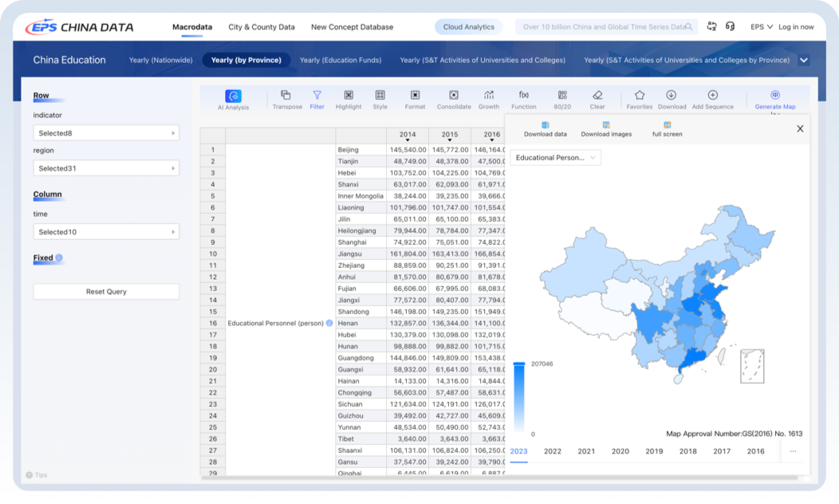Click the Log in now link
Viewport: 839px width, 504px height.
796,27
